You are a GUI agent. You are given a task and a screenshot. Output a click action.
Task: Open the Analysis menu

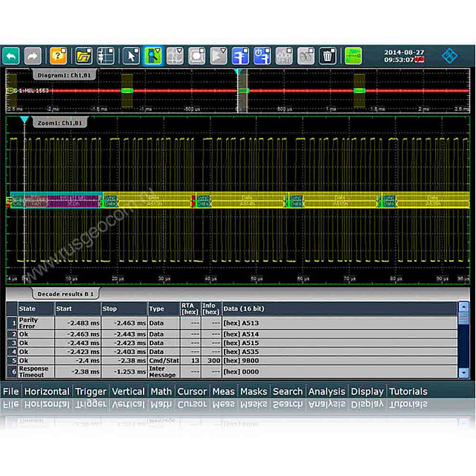click(327, 391)
